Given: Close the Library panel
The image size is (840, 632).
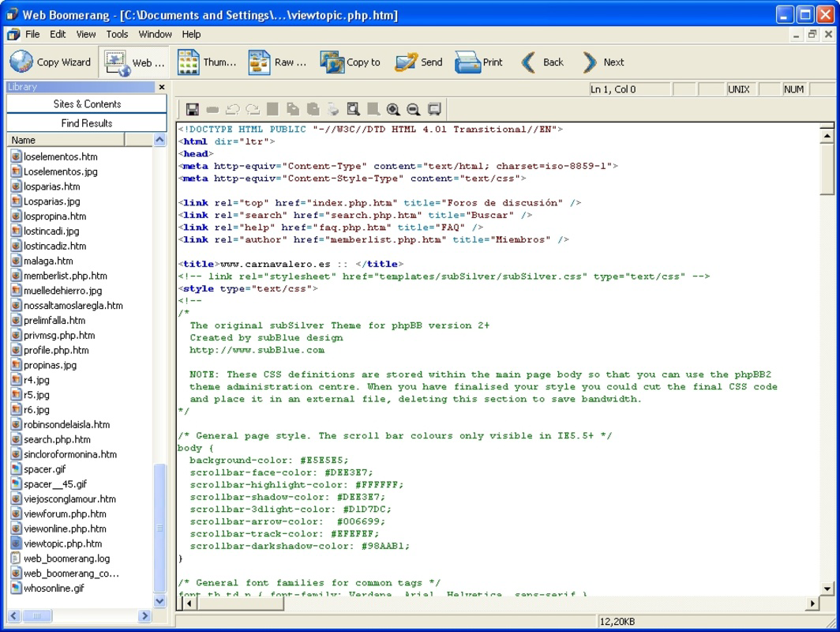Looking at the screenshot, I should click(162, 87).
